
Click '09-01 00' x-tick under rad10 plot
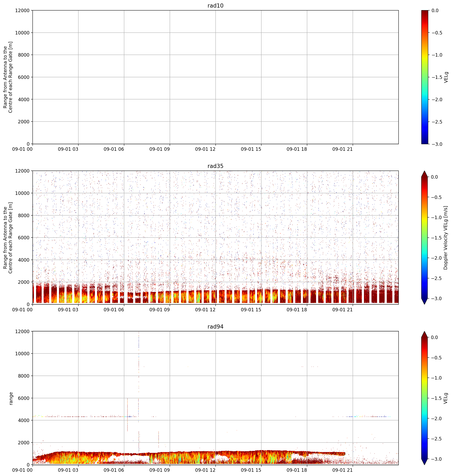(22, 149)
